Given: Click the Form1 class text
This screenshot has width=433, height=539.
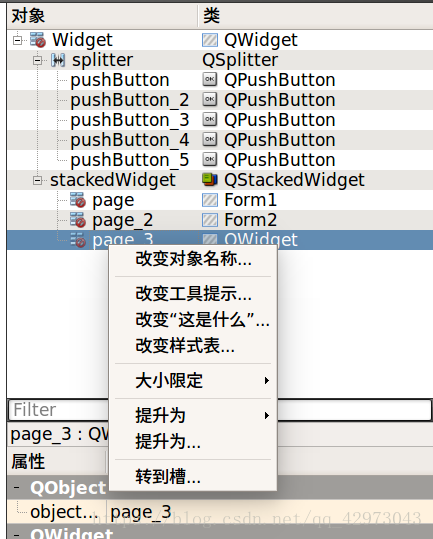Looking at the screenshot, I should 250,200.
